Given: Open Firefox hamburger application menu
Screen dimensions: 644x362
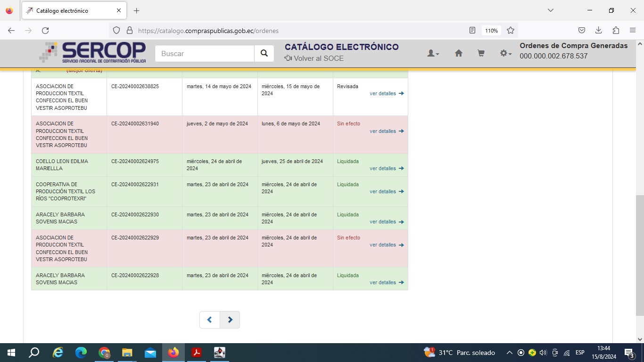Looking at the screenshot, I should click(x=633, y=31).
